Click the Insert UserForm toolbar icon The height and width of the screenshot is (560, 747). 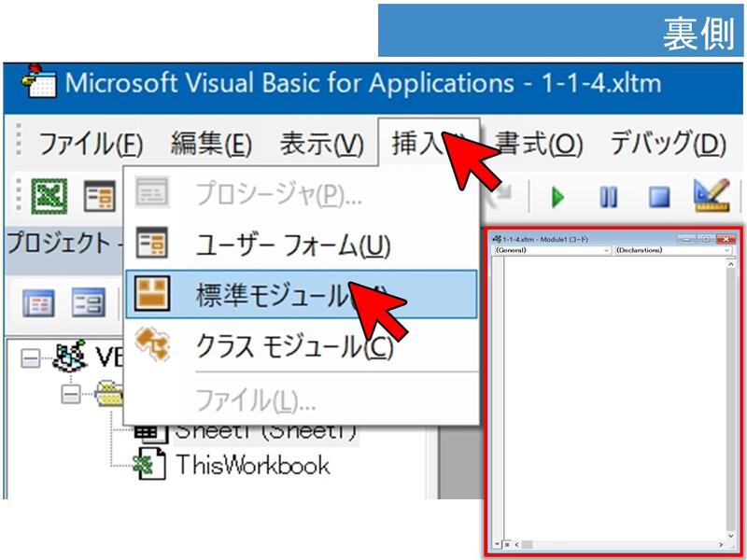pyautogui.click(x=100, y=196)
